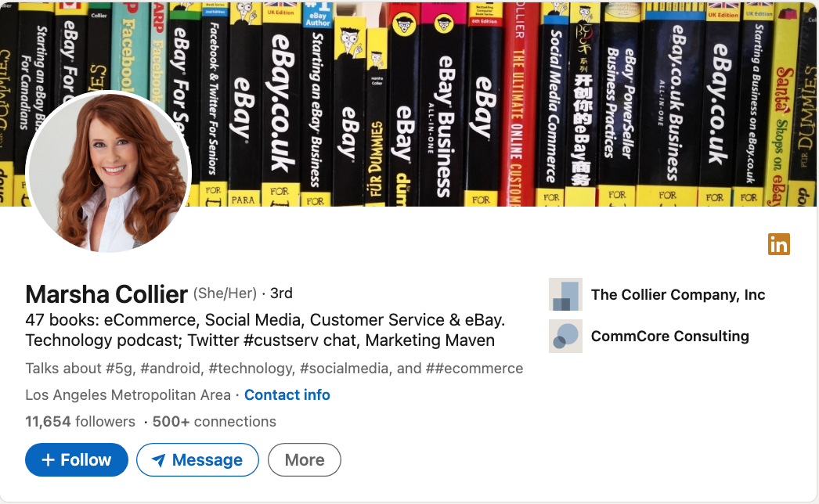819x504 pixels.
Task: Open The Collier Company, Inc link
Action: coord(678,294)
